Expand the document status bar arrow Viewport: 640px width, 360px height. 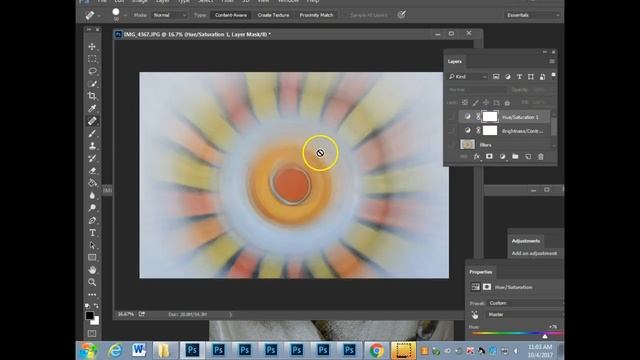point(230,314)
